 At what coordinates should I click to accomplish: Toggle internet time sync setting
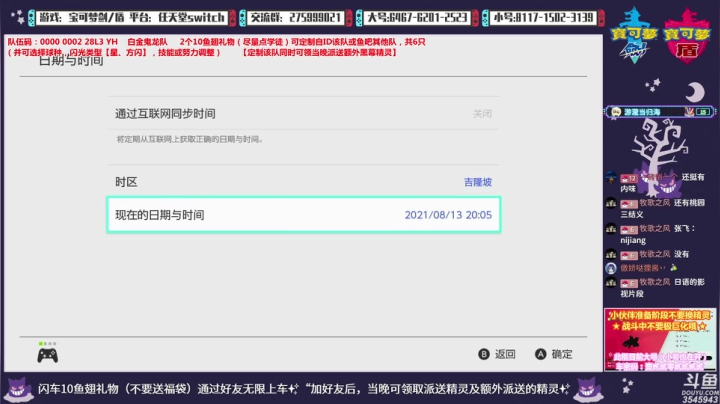click(304, 113)
